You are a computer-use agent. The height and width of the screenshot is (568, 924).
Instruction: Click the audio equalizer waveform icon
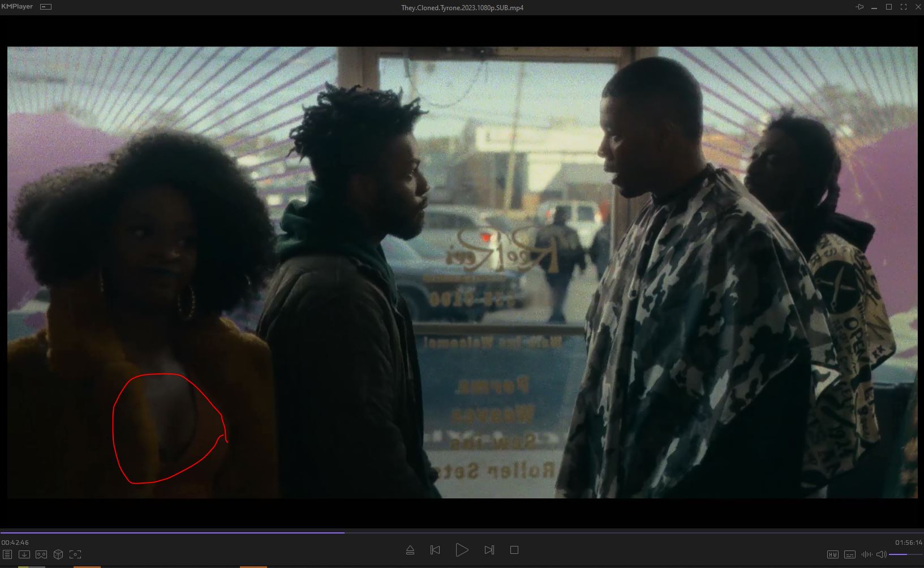point(866,554)
